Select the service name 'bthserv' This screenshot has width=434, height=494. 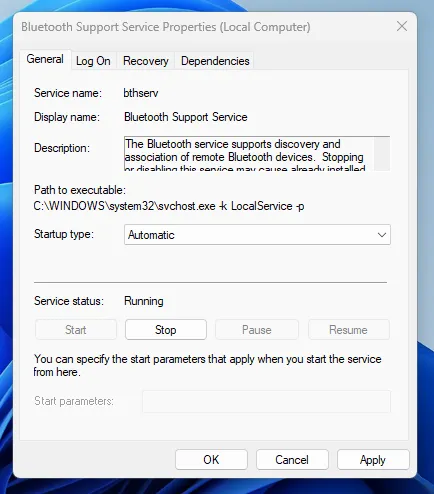tap(141, 93)
